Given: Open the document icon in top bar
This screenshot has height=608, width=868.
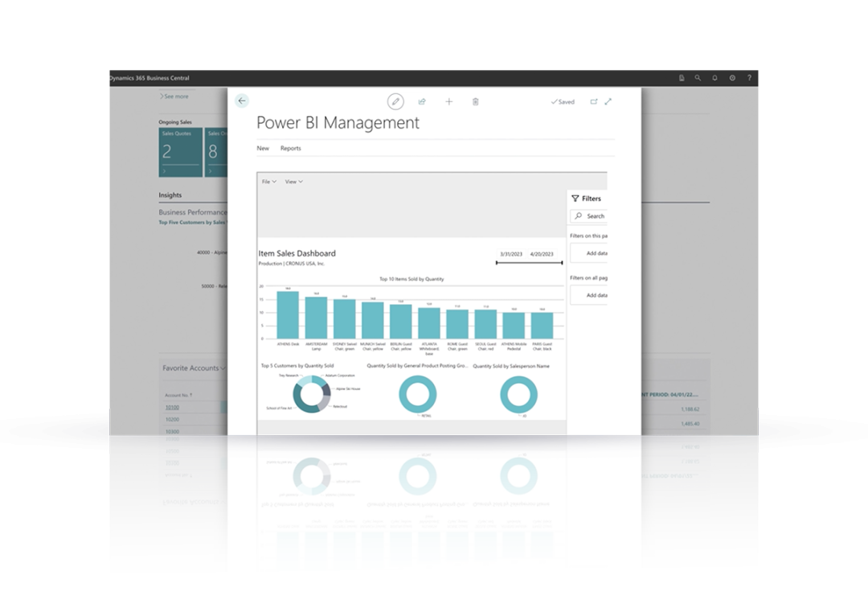Looking at the screenshot, I should tap(682, 78).
